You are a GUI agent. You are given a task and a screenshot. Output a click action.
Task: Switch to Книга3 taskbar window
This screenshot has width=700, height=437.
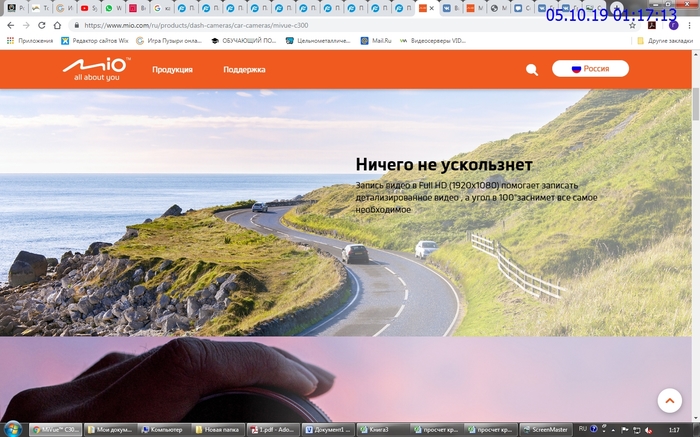(x=383, y=429)
